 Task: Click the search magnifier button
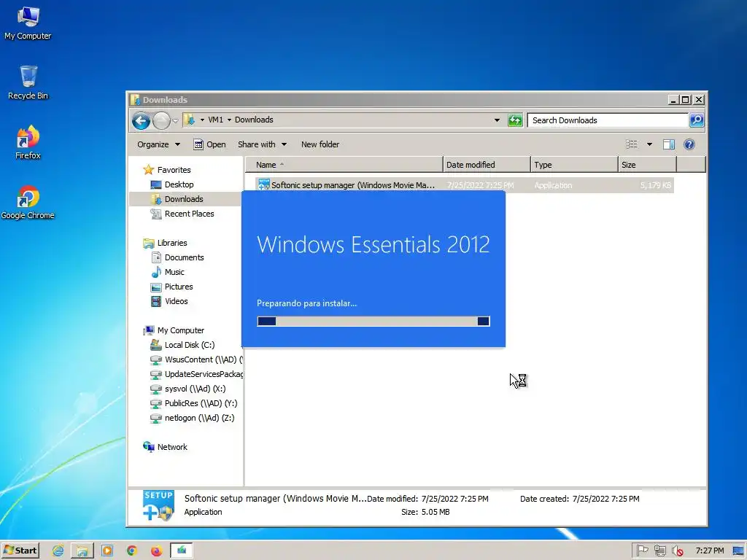[697, 120]
